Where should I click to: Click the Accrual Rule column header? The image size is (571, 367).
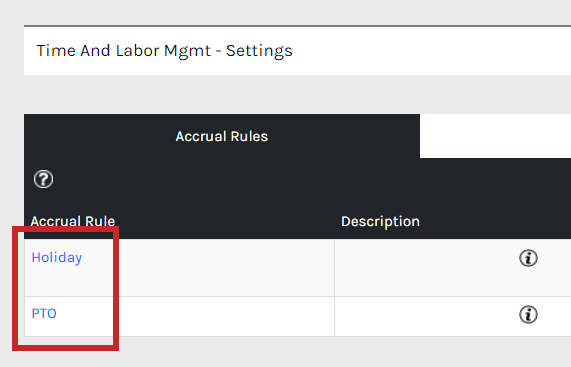[x=73, y=221]
